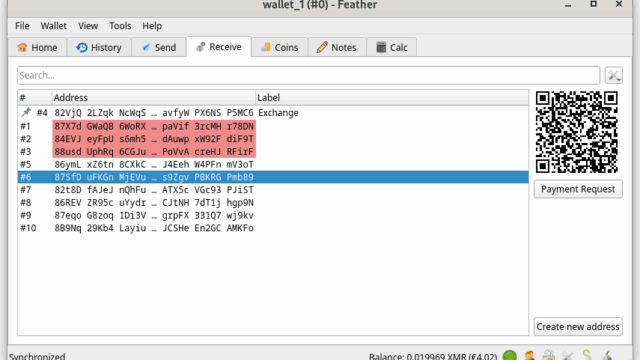Open the File menu
Image resolution: width=640 pixels, height=360 pixels.
click(22, 26)
